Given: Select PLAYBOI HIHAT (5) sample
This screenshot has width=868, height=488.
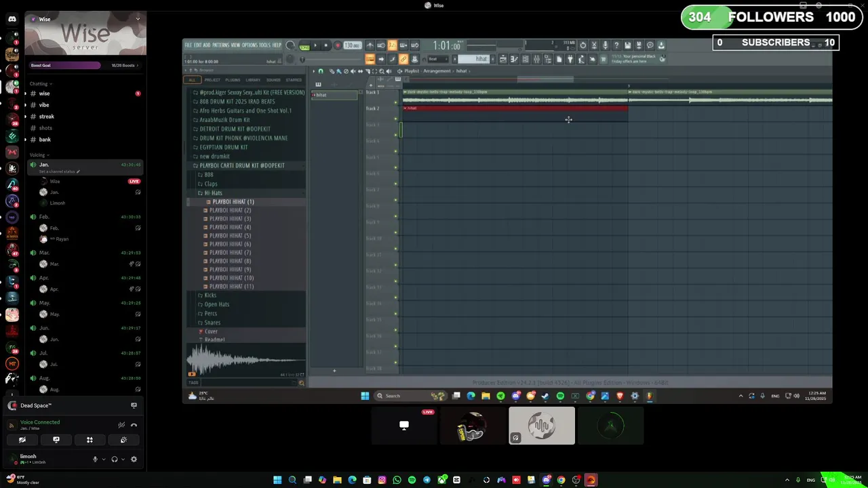Looking at the screenshot, I should (230, 236).
